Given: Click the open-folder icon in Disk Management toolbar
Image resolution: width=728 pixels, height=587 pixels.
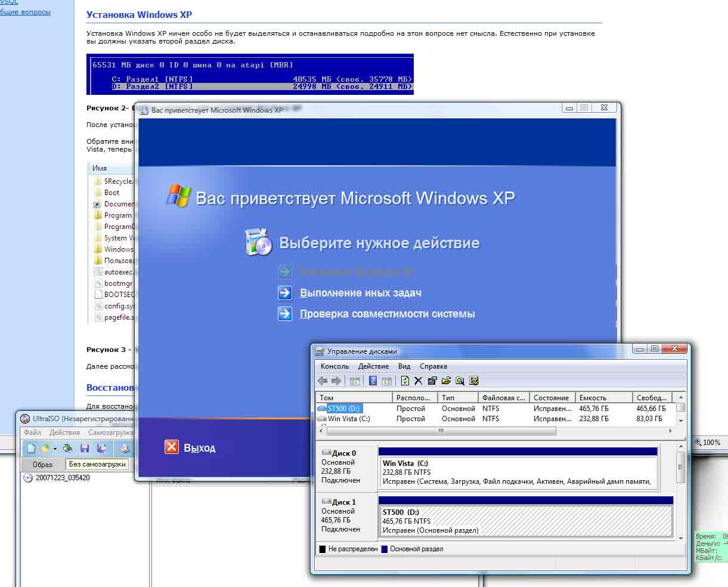Looking at the screenshot, I should (x=446, y=381).
